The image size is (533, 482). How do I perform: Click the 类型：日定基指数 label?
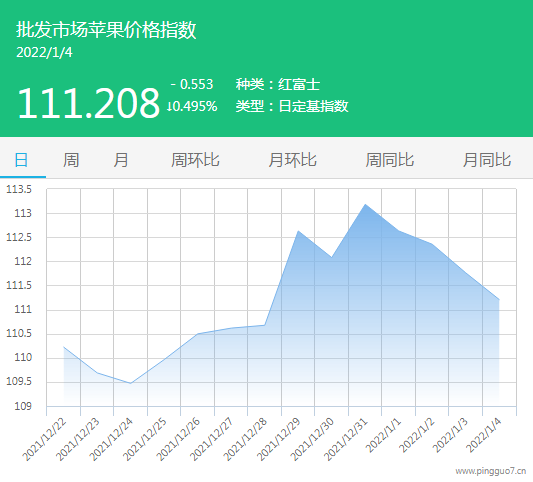(292, 106)
